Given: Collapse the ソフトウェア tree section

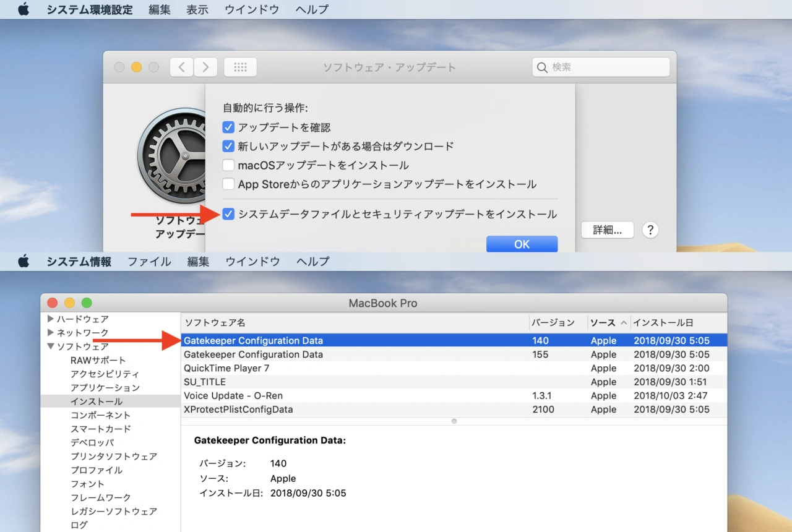Looking at the screenshot, I should point(51,346).
